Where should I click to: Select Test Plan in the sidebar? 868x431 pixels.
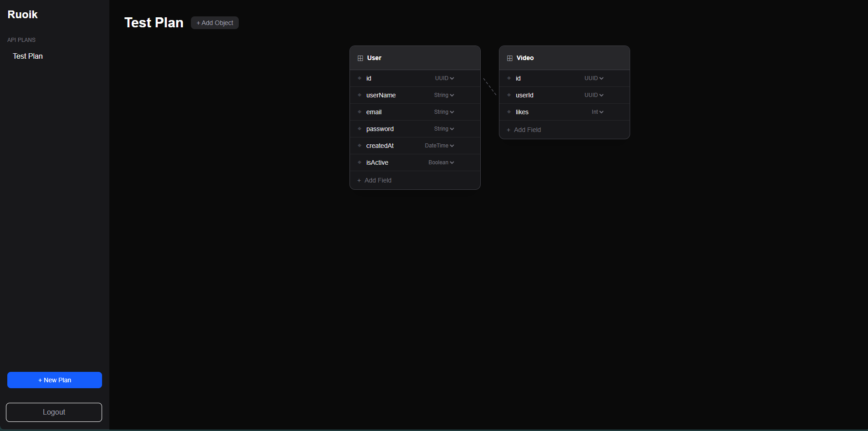click(27, 56)
